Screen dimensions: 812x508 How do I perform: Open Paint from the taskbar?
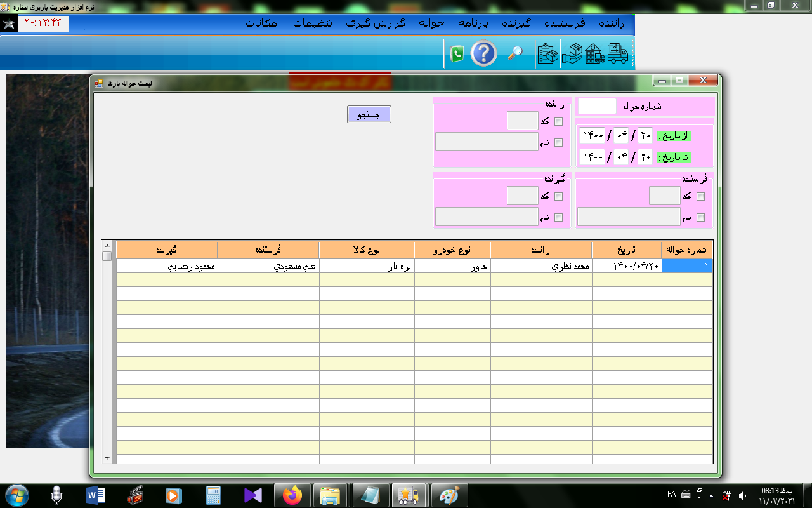click(449, 495)
